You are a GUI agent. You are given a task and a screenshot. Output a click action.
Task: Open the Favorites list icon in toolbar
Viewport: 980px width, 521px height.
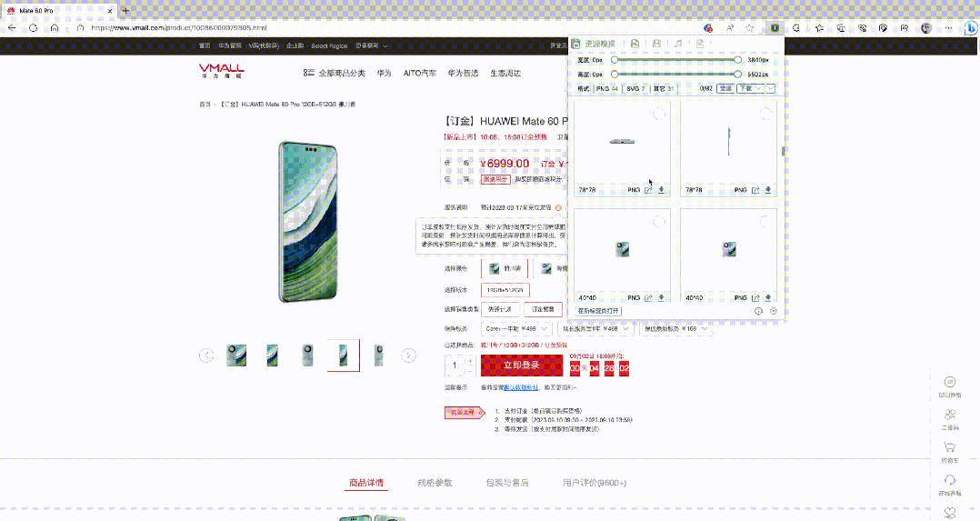(819, 28)
